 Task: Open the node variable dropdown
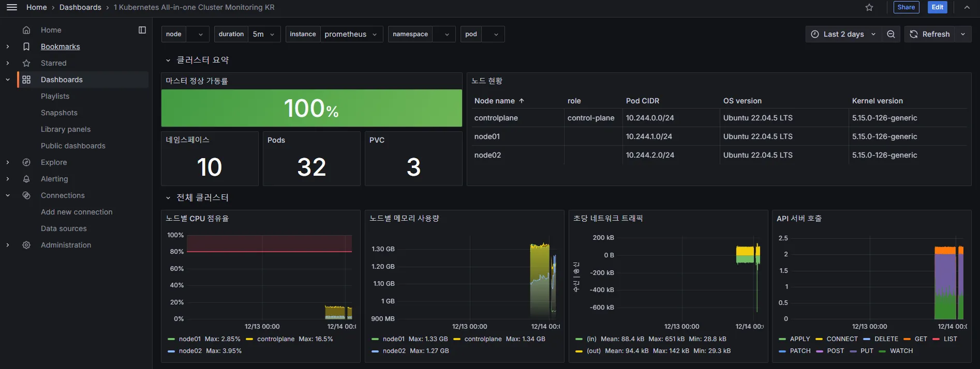pos(198,34)
